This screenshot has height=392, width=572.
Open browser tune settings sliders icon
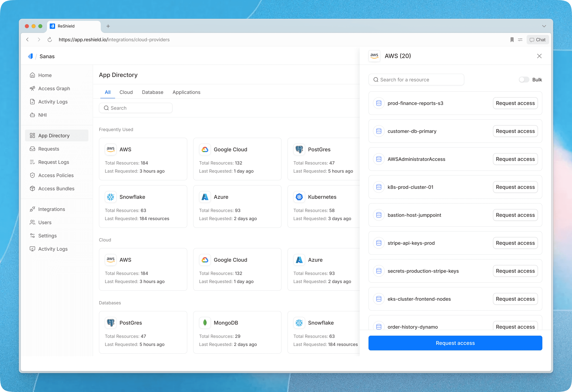coord(520,40)
